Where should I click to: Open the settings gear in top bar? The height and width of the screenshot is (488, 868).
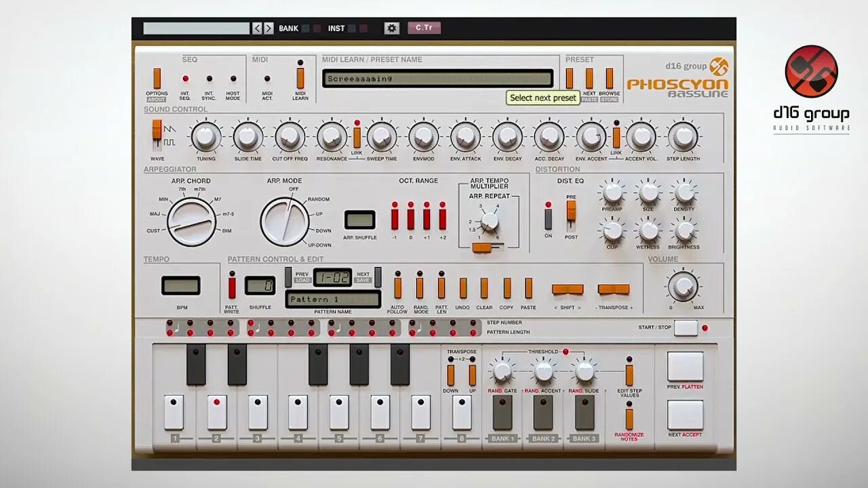(x=392, y=28)
